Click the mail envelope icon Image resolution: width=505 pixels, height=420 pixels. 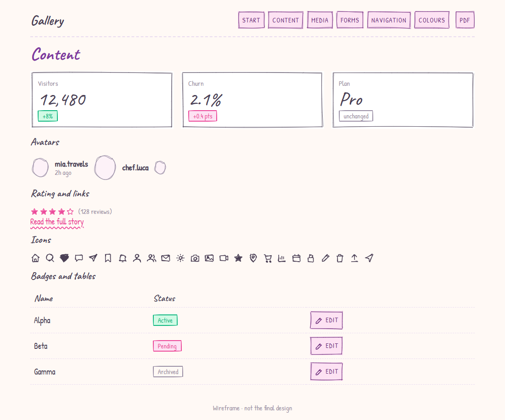[166, 258]
